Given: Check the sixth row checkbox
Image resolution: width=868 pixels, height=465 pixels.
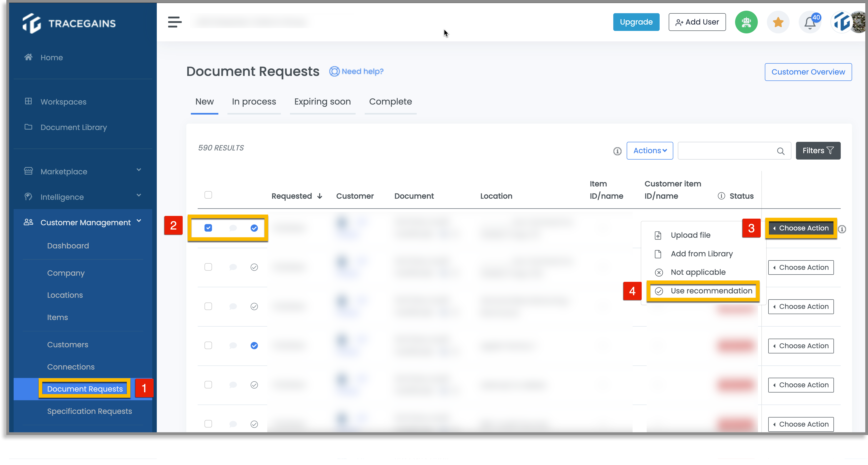Looking at the screenshot, I should (208, 424).
